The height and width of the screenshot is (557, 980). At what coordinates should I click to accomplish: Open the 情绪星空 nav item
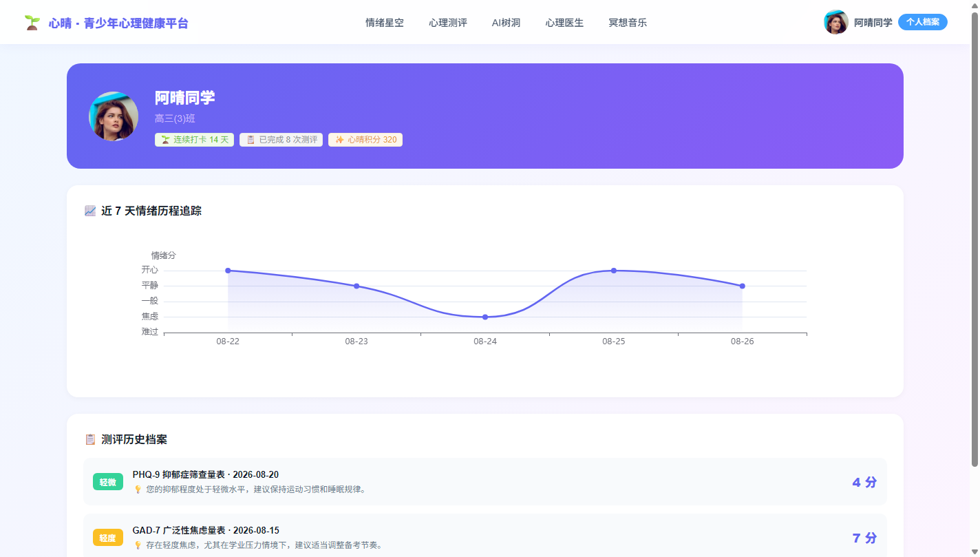pos(385,23)
